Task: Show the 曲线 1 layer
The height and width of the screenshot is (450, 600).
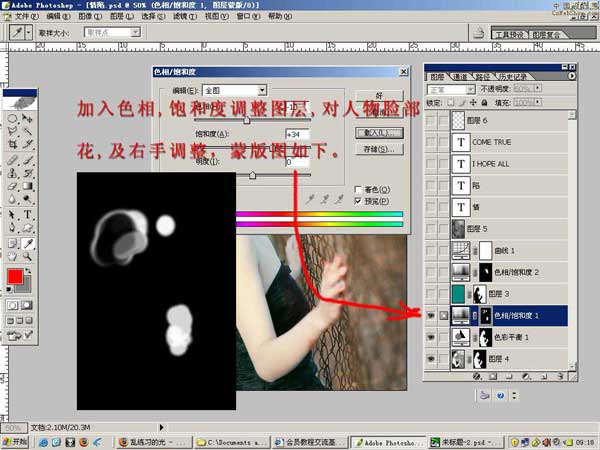Action: (x=431, y=251)
